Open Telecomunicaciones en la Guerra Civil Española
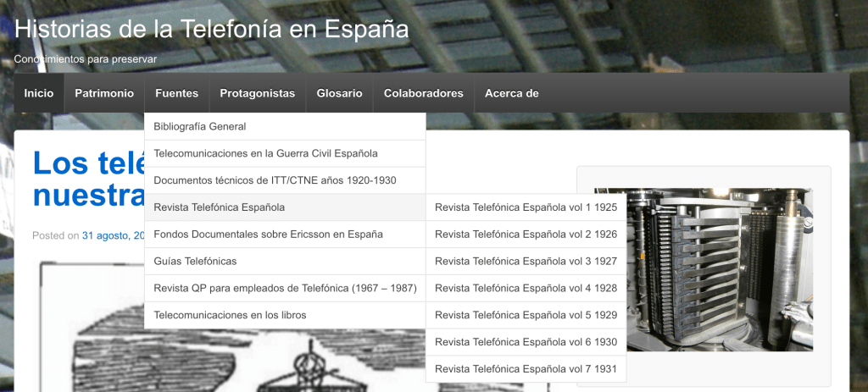The image size is (868, 392). tap(265, 153)
